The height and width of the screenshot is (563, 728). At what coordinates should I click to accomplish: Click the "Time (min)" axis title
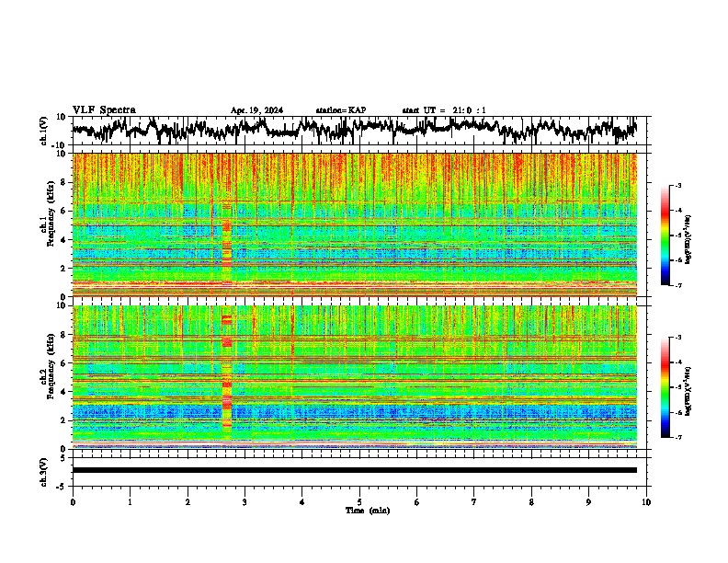coord(368,511)
